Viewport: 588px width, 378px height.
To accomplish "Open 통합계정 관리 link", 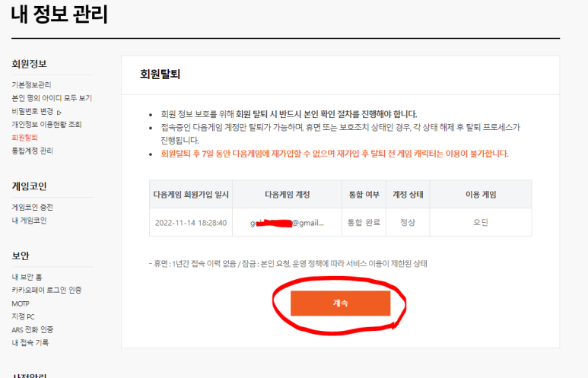I will tap(32, 151).
